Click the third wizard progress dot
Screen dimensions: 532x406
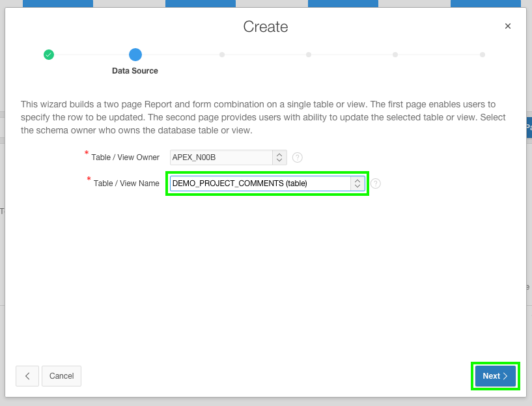222,55
